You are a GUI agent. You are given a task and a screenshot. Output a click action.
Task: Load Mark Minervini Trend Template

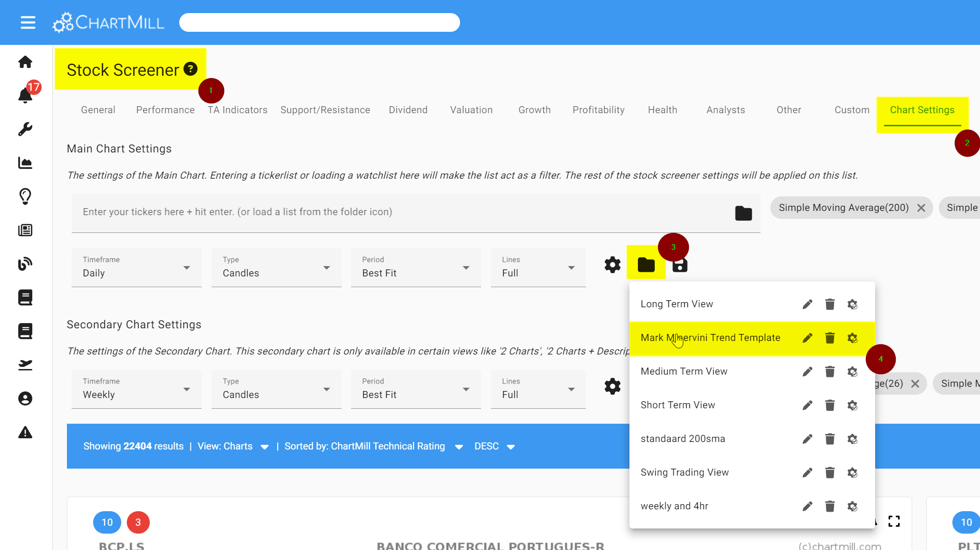[x=710, y=338]
